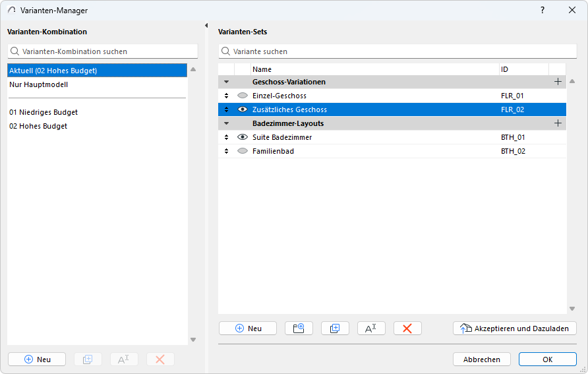The width and height of the screenshot is (588, 374).
Task: Add variant to Badezimmer-Layouts with plus icon
Action: (558, 123)
